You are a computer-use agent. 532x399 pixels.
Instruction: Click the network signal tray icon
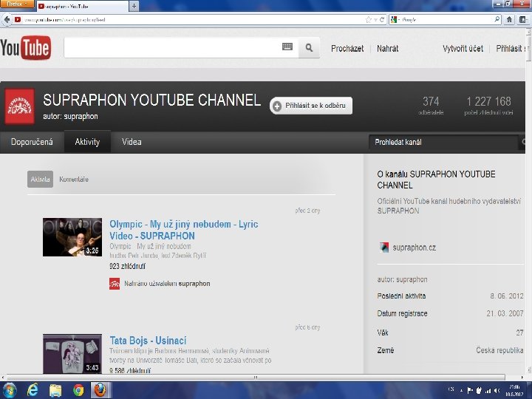coord(488,391)
